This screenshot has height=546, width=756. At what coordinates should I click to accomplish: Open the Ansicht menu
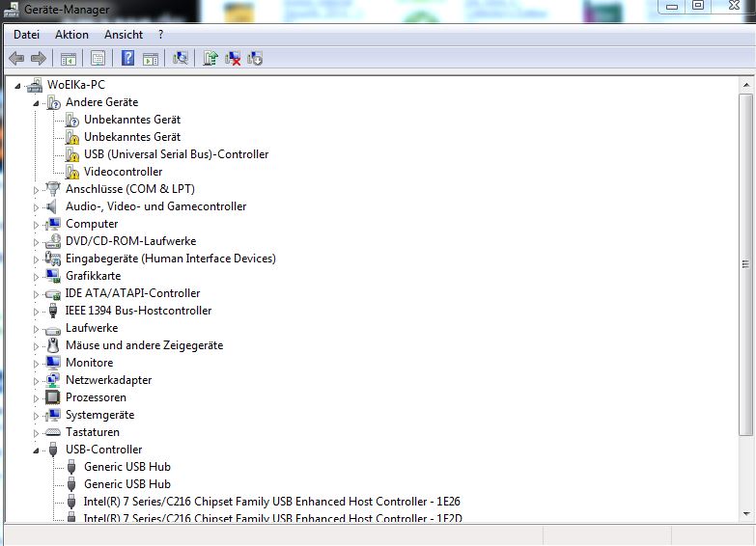tap(124, 35)
